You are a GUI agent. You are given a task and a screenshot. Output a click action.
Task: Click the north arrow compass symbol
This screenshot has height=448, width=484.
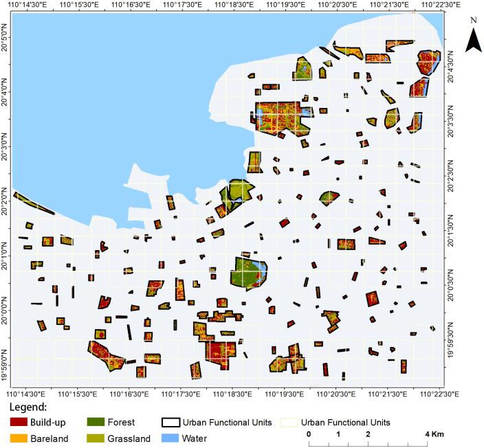[473, 41]
